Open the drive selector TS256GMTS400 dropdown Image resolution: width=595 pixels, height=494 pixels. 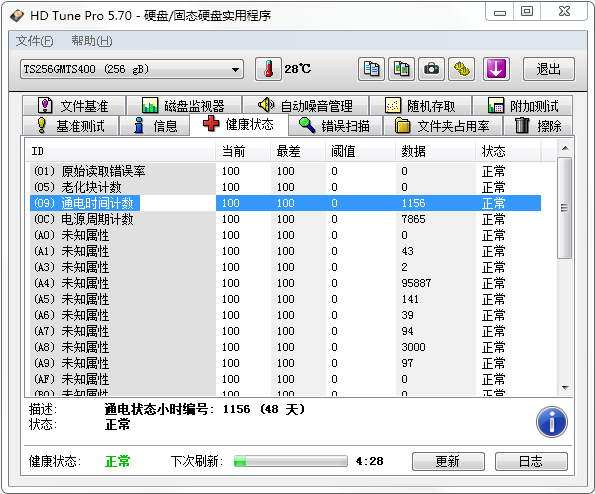click(132, 69)
